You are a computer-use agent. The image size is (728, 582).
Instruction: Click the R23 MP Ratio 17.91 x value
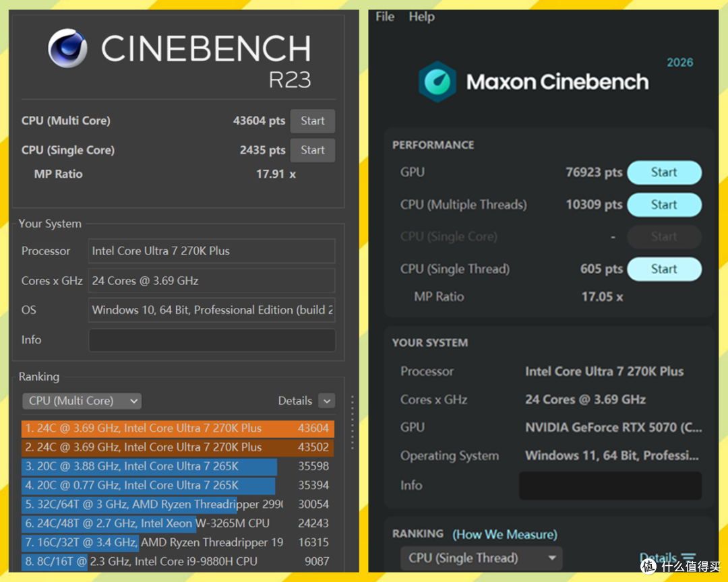pyautogui.click(x=276, y=174)
